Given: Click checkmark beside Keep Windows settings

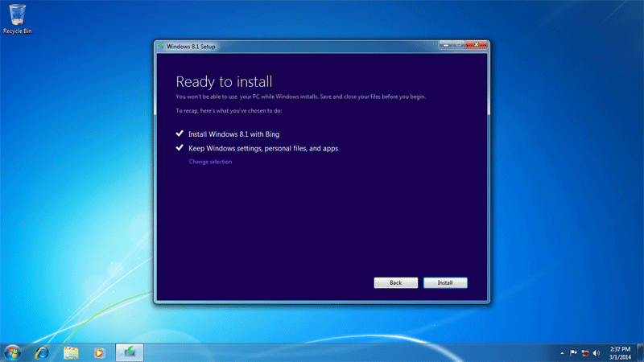Looking at the screenshot, I should [180, 148].
